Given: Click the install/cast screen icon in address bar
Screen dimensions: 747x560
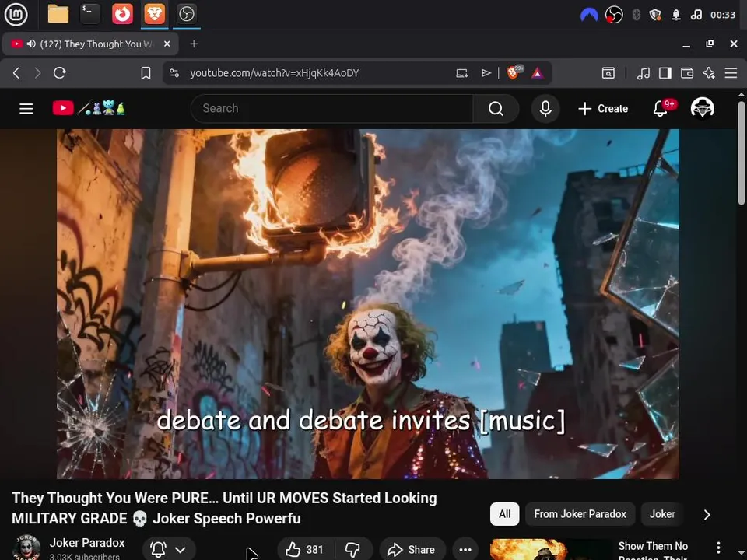Looking at the screenshot, I should (461, 73).
